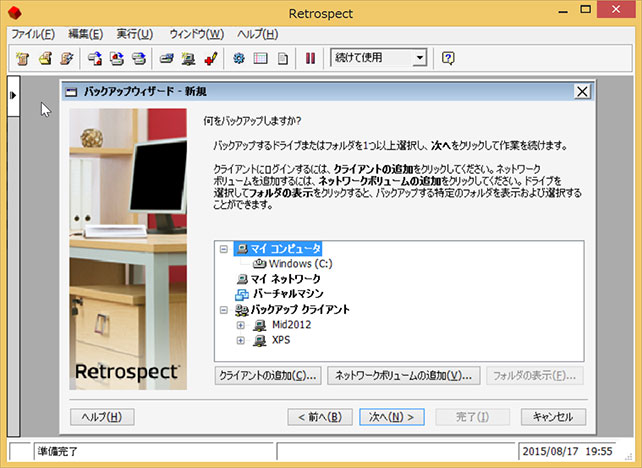
Task: Click the wizard window icon beside バックアップウィザード title
Action: point(71,92)
